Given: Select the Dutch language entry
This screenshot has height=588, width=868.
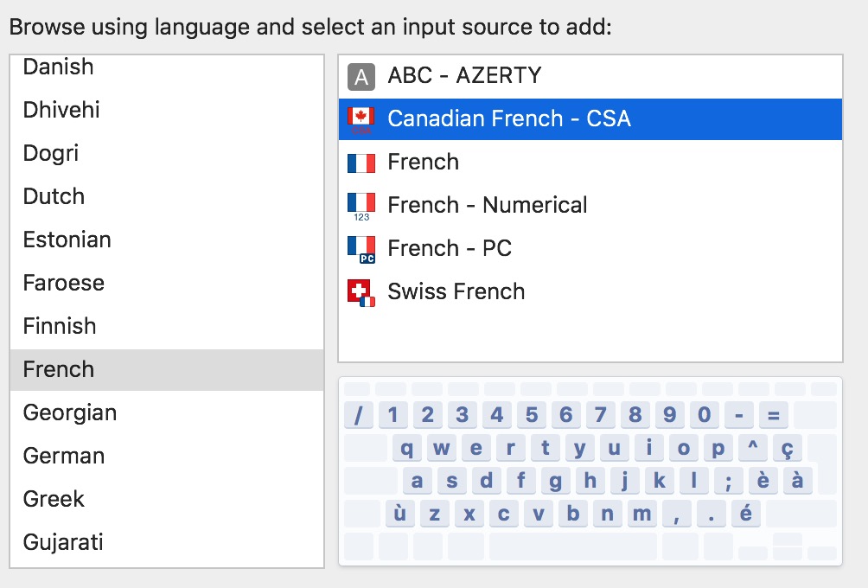Looking at the screenshot, I should coord(54,196).
